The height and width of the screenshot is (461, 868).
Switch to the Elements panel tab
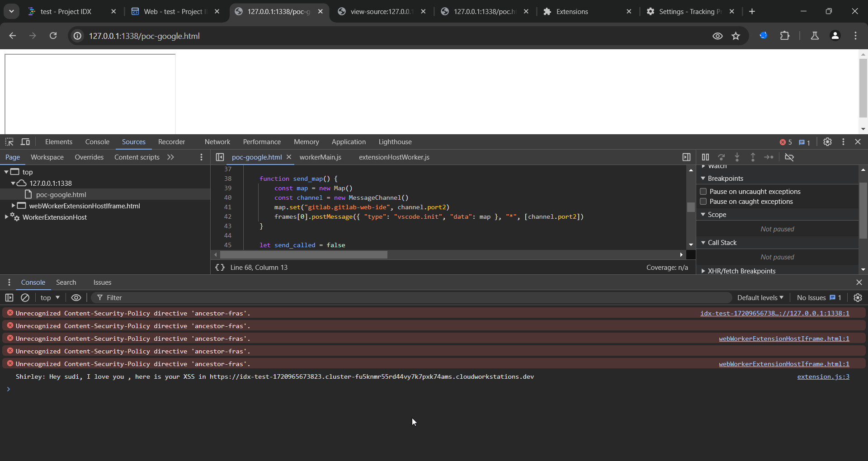point(59,142)
